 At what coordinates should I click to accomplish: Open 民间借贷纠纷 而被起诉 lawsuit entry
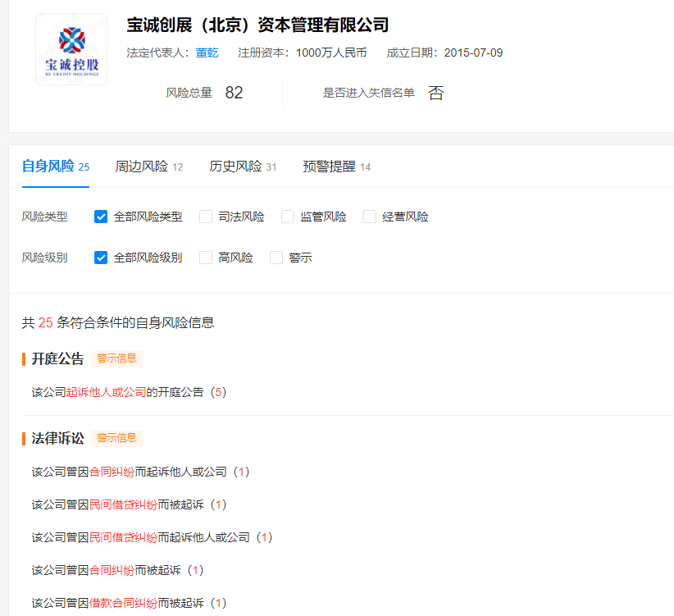pos(123,504)
